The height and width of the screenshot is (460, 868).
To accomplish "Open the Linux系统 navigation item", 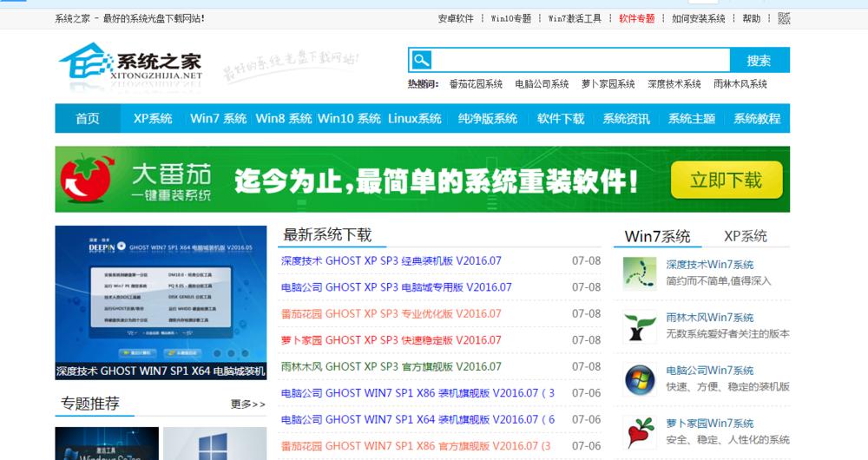I will click(415, 118).
